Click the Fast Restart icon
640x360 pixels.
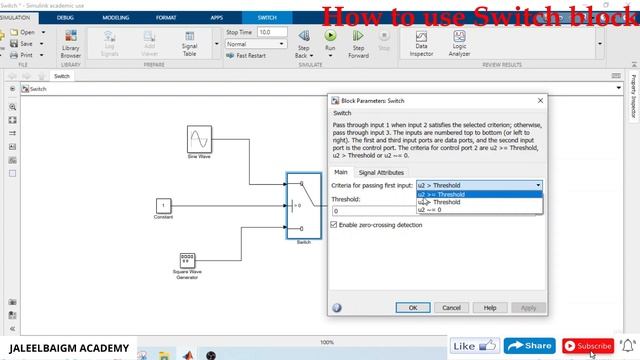coord(230,56)
